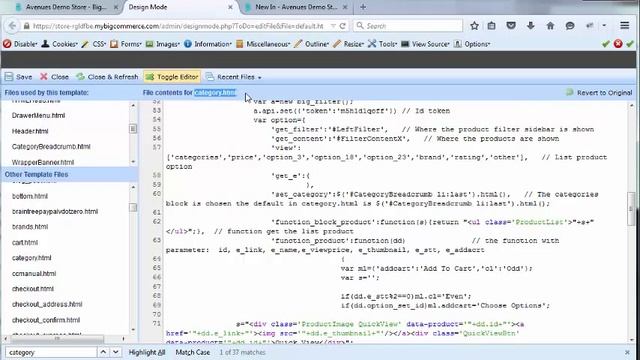The height and width of the screenshot is (360, 640).
Task: Bookmark this page with the star icon
Action: [x=474, y=26]
